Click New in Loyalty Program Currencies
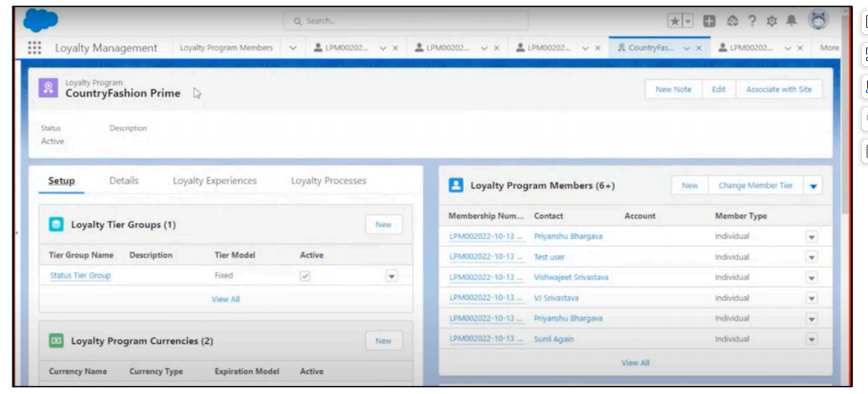Viewport: 868px width, 394px height. (383, 341)
